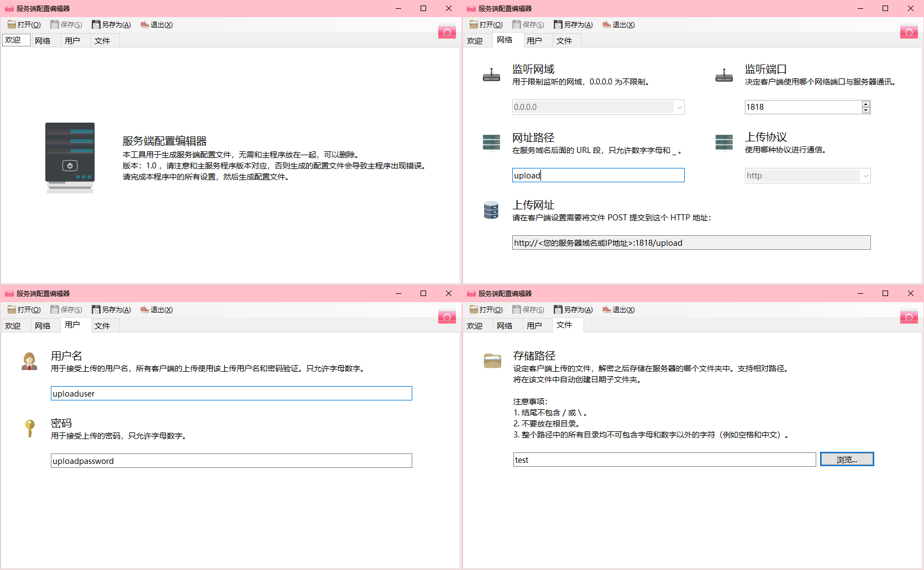Click folder icon beside 存储路径
The width and height of the screenshot is (924, 570).
pos(492,361)
